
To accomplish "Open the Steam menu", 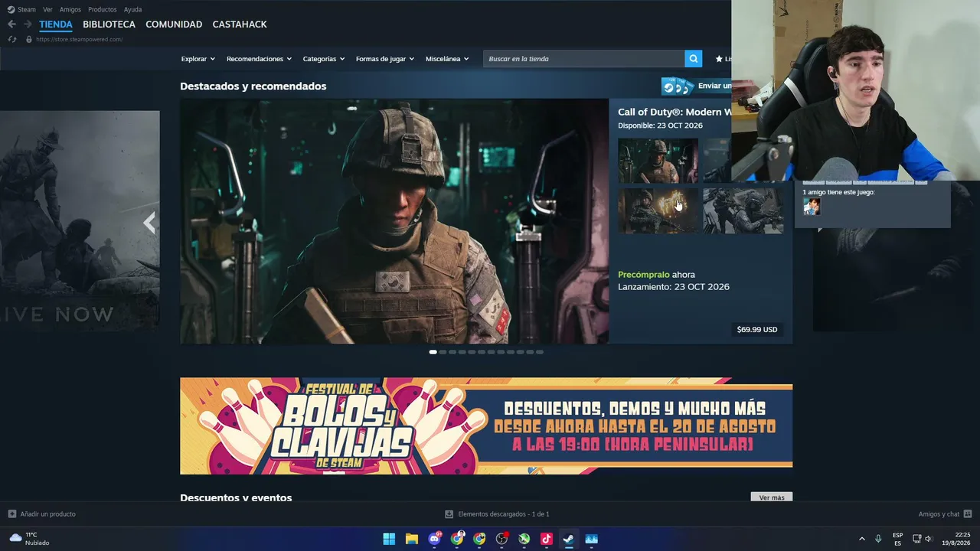I will tap(27, 9).
